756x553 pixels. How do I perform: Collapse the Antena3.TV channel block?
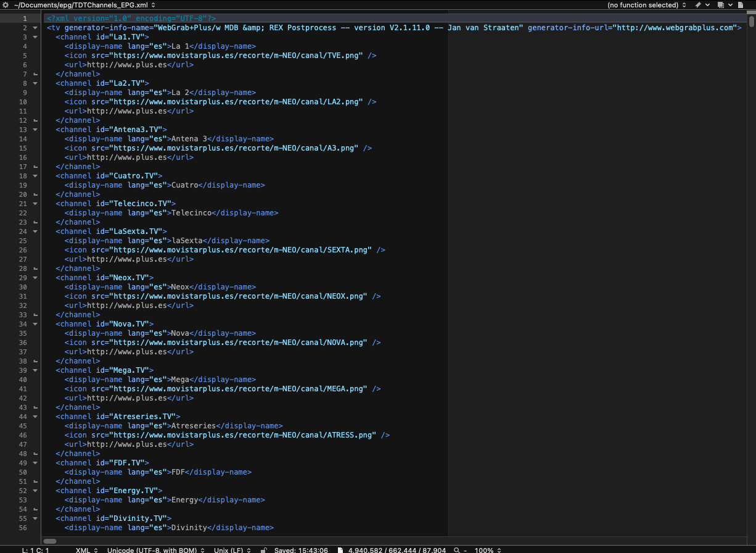tap(35, 130)
